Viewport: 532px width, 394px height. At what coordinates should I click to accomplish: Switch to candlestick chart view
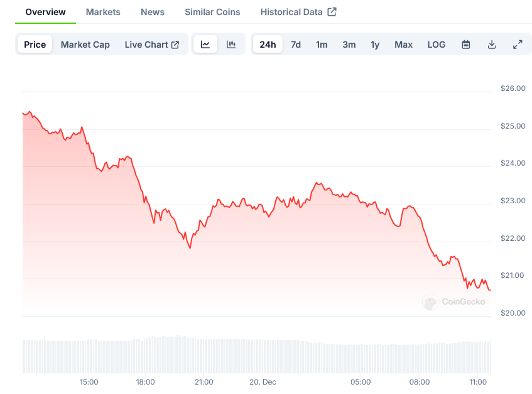(231, 45)
